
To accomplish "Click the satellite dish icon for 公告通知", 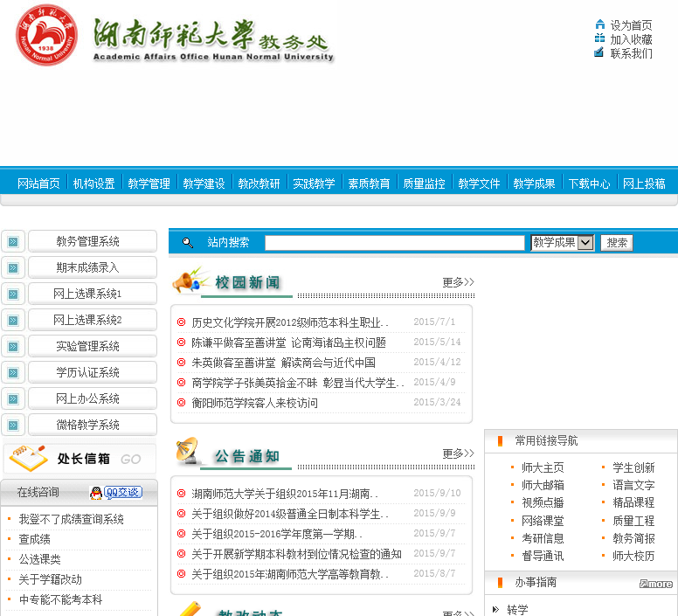I will click(187, 450).
